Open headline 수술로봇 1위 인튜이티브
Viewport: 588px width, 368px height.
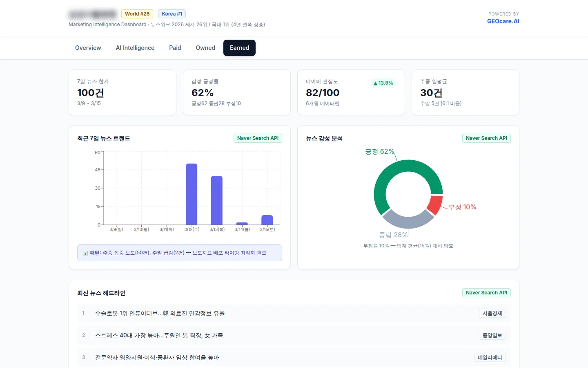(160, 314)
